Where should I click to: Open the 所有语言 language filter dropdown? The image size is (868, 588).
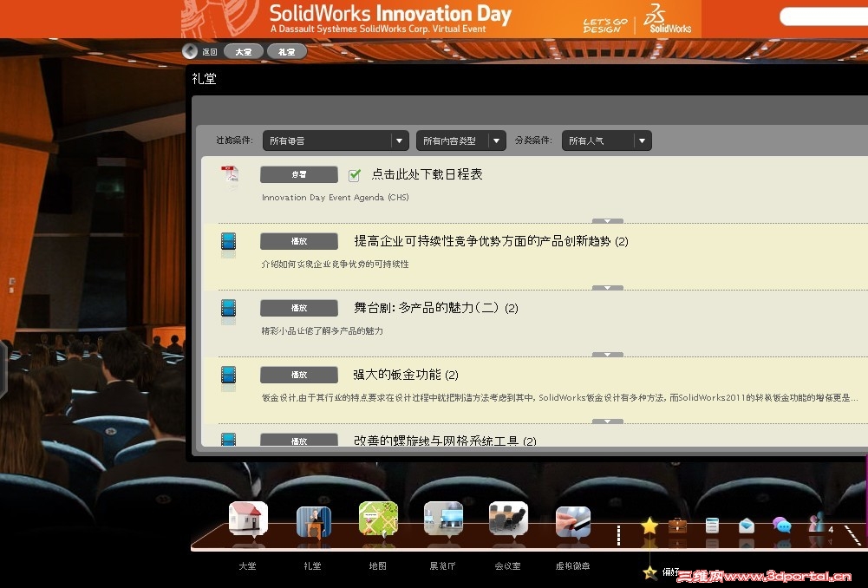(336, 140)
